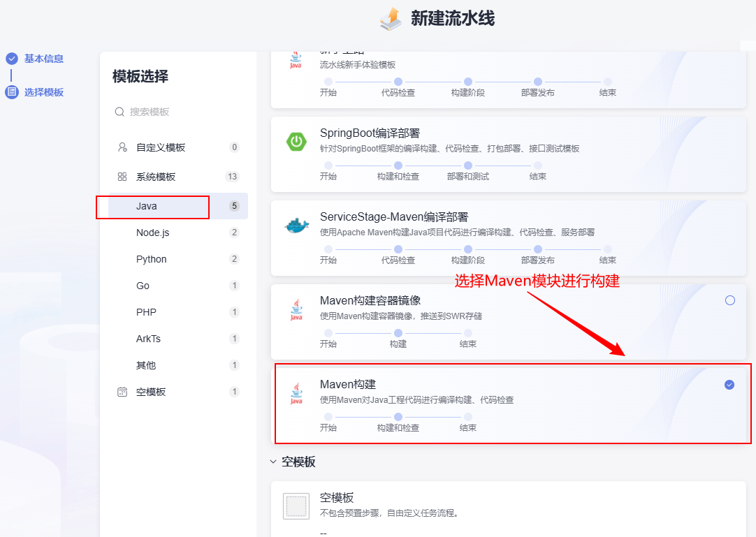Select the Java template category

[x=178, y=206]
